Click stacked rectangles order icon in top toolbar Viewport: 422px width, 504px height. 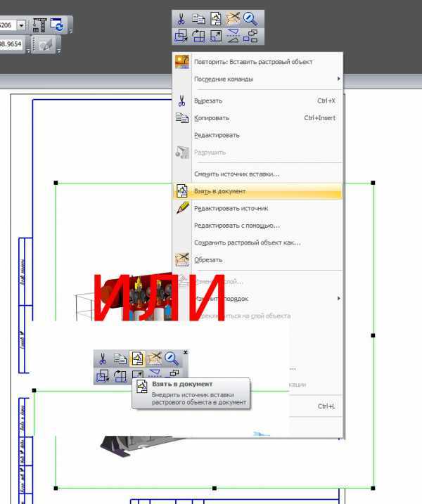[250, 36]
